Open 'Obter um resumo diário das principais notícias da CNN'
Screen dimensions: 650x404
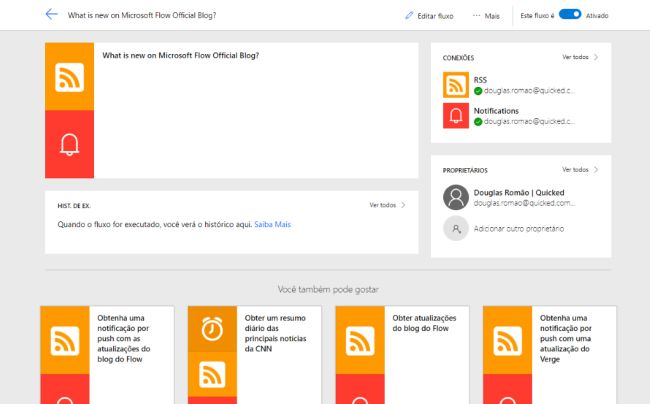point(275,334)
